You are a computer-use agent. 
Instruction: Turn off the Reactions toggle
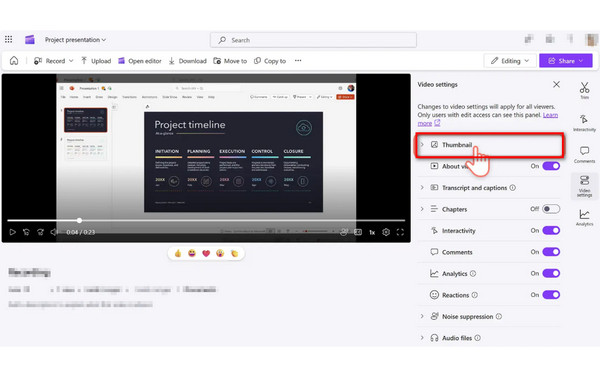pos(551,295)
